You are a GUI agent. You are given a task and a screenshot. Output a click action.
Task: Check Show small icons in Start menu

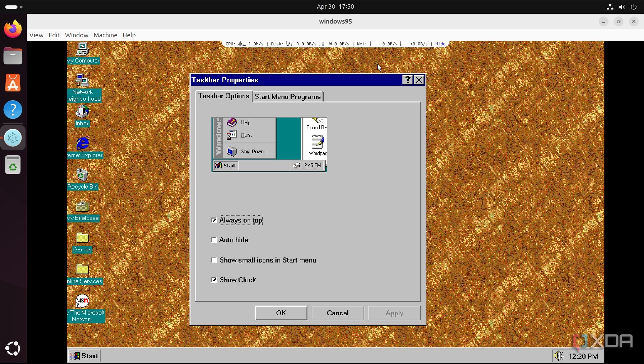click(214, 260)
